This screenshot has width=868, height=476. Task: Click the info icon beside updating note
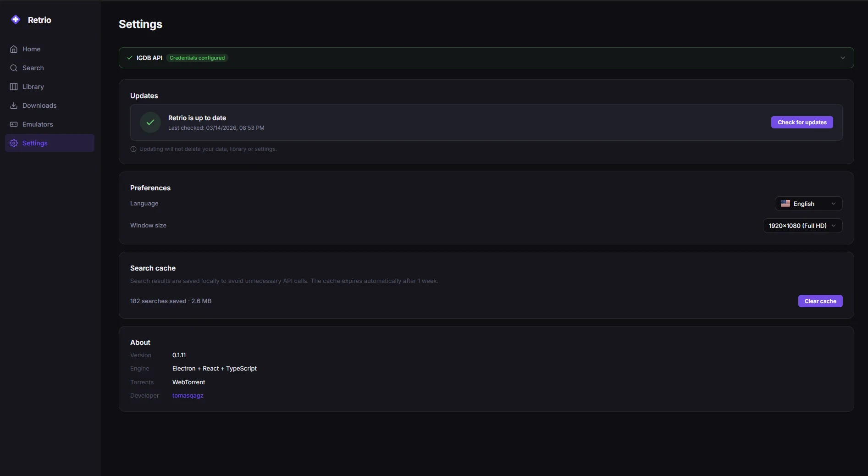pos(133,149)
